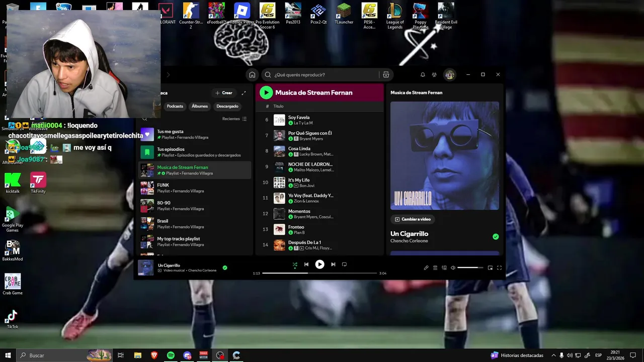The image size is (644, 362).
Task: Open the TLauncher desktop icon
Action: 344,14
